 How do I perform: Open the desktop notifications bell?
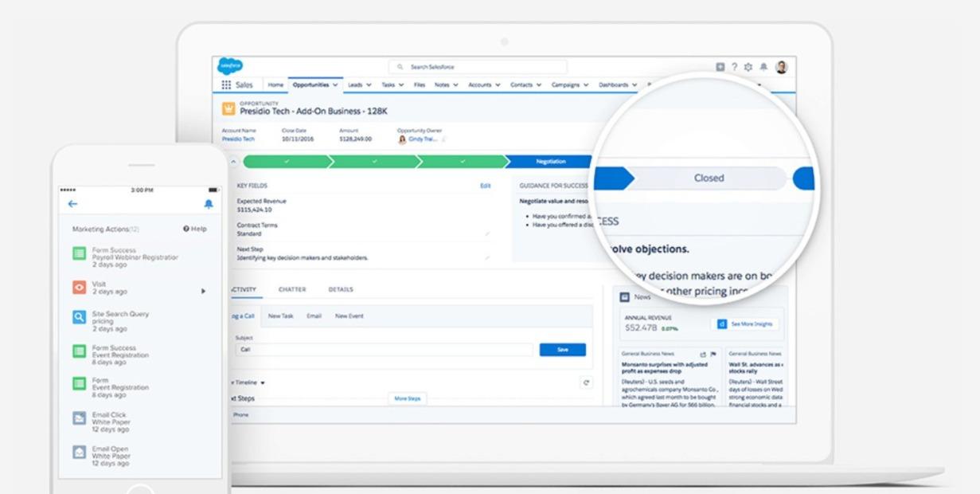[763, 68]
